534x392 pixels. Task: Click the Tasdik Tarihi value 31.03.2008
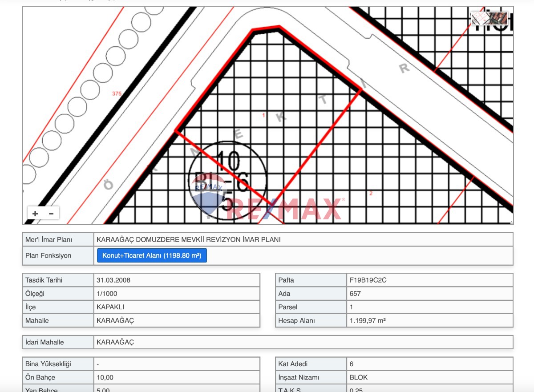(113, 280)
